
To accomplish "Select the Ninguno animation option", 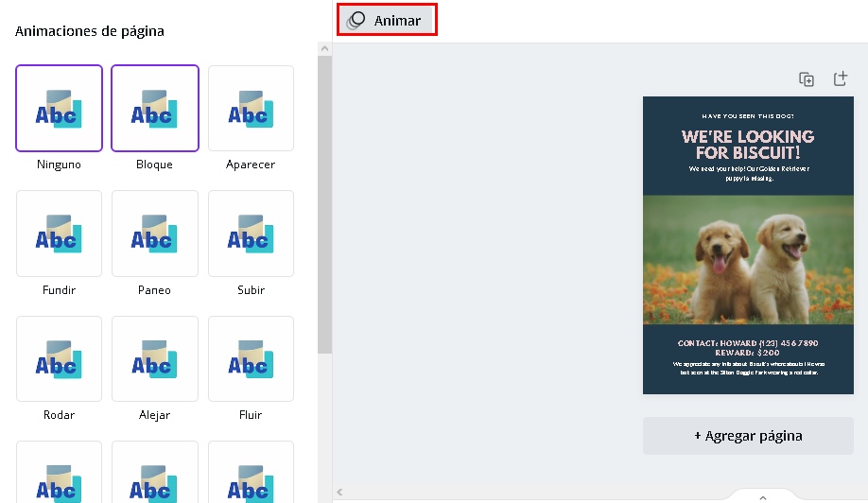I will pos(59,109).
